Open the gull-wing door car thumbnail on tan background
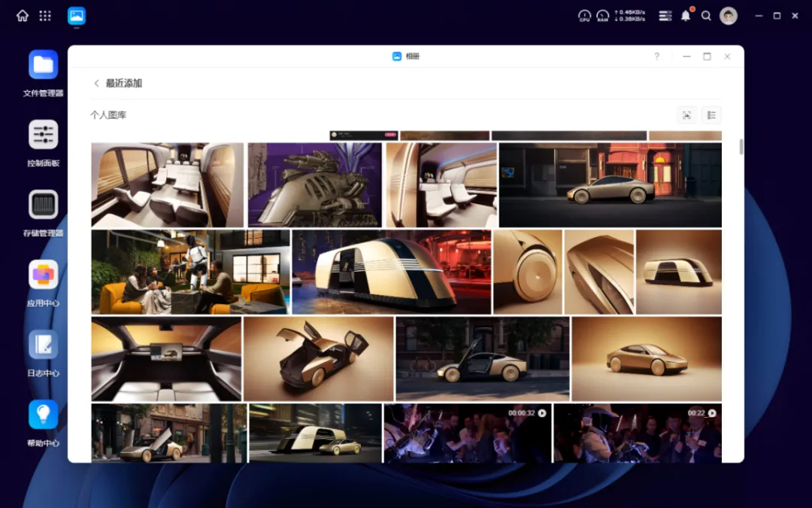 [318, 358]
